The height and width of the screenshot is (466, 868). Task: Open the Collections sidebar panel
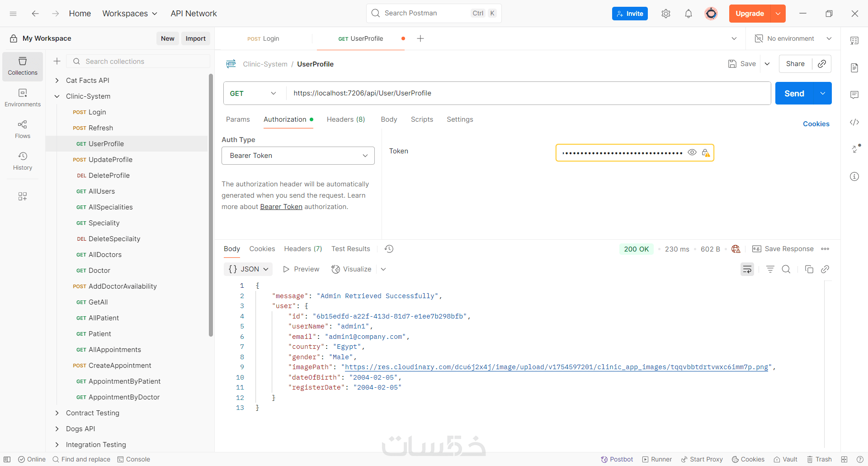(x=23, y=66)
